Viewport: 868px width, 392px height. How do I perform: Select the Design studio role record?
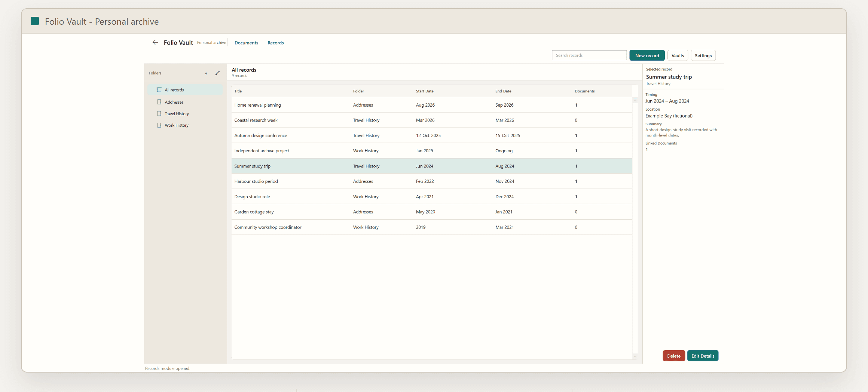click(x=432, y=197)
